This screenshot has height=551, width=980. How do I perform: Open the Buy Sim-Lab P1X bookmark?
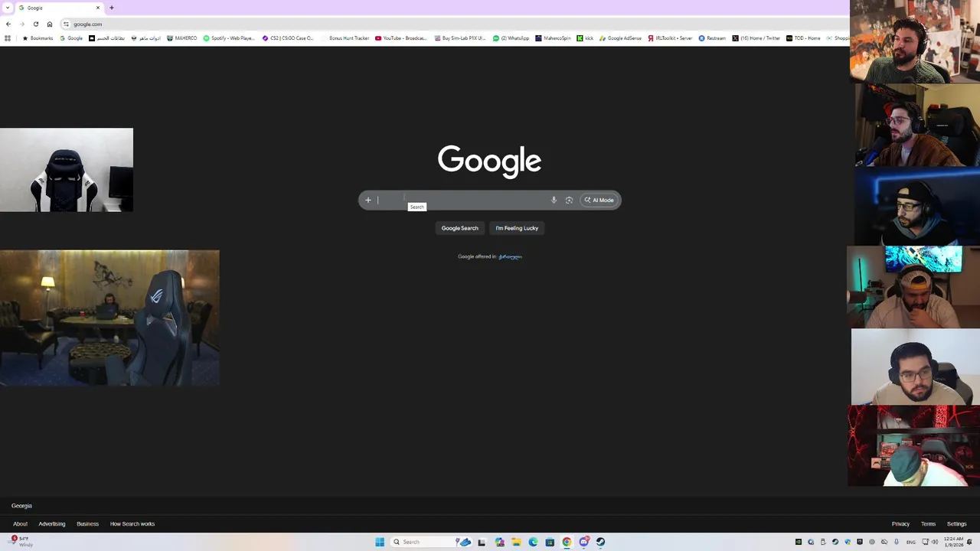(460, 38)
